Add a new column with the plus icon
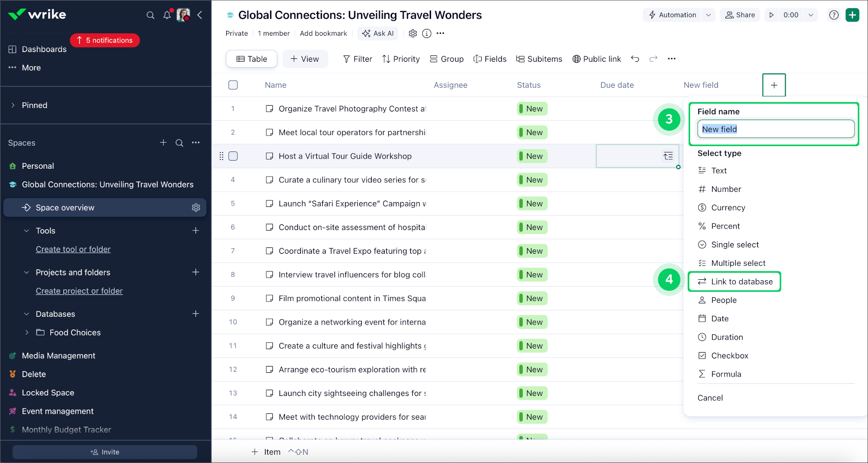Viewport: 868px width, 463px height. pos(774,85)
